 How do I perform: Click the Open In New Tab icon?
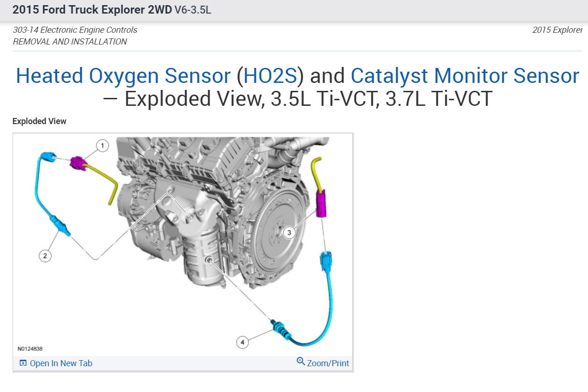point(23,363)
